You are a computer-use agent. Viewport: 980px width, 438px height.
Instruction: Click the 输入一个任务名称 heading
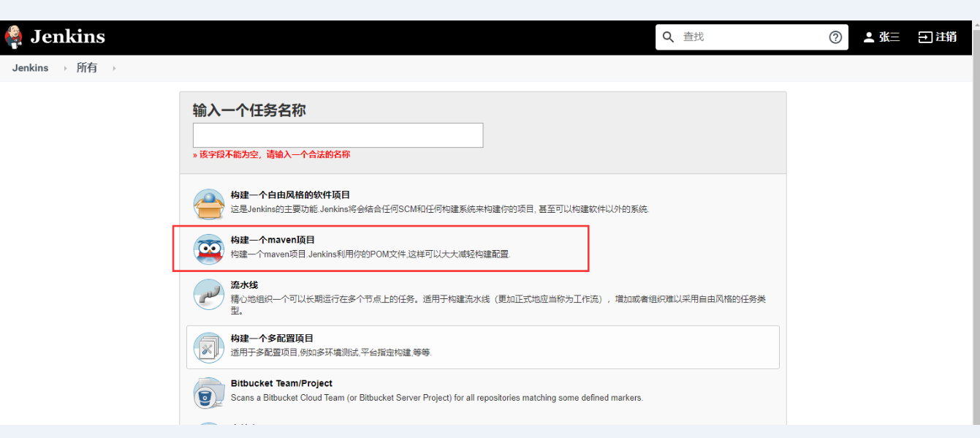(x=249, y=110)
